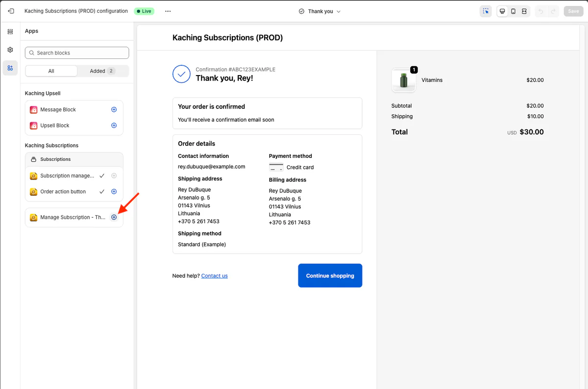Click the Message Block app icon
Image resolution: width=588 pixels, height=389 pixels.
point(33,110)
